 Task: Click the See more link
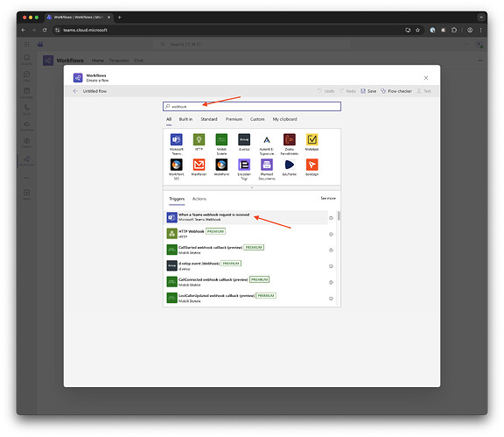(328, 198)
